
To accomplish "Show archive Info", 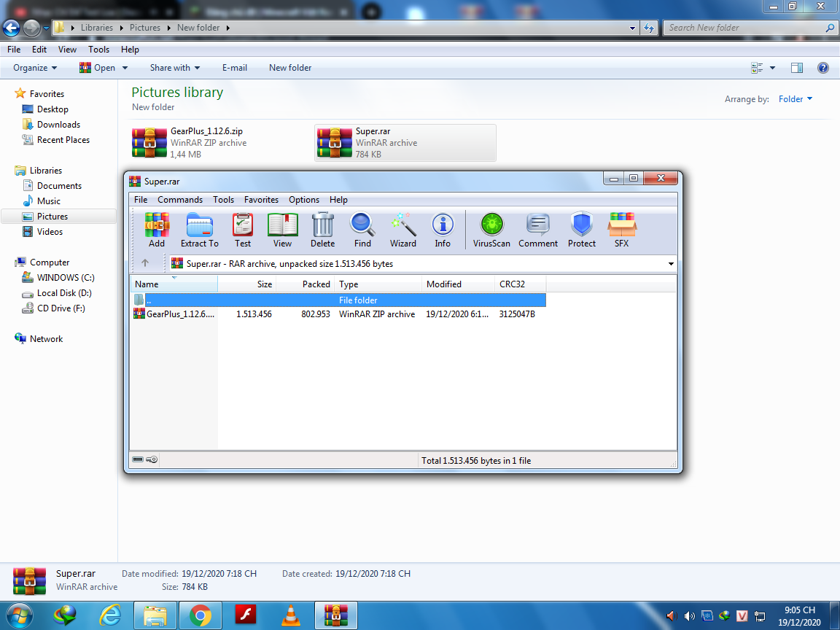I will pos(443,230).
